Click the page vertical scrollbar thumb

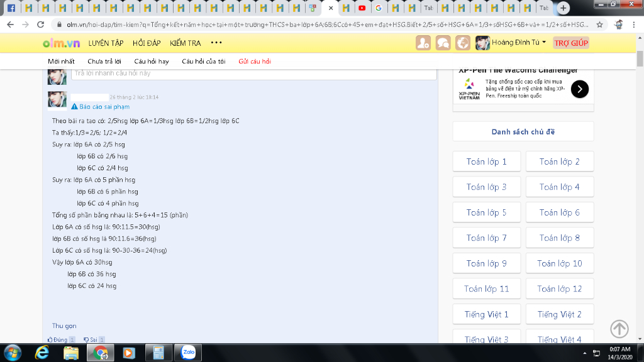point(640,58)
